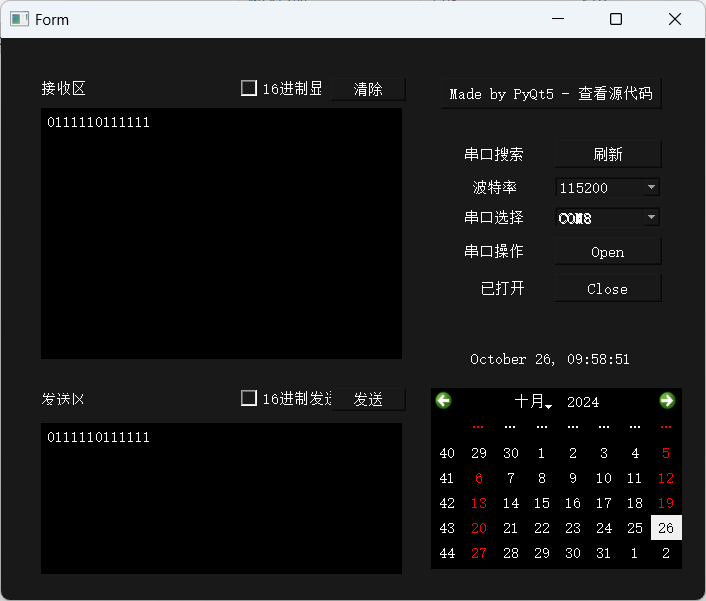Select date 18 in the calendar
The image size is (706, 601).
click(635, 503)
